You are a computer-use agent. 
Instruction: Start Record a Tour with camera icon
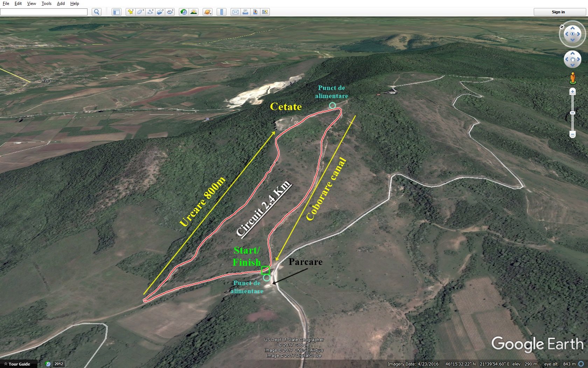pos(170,12)
